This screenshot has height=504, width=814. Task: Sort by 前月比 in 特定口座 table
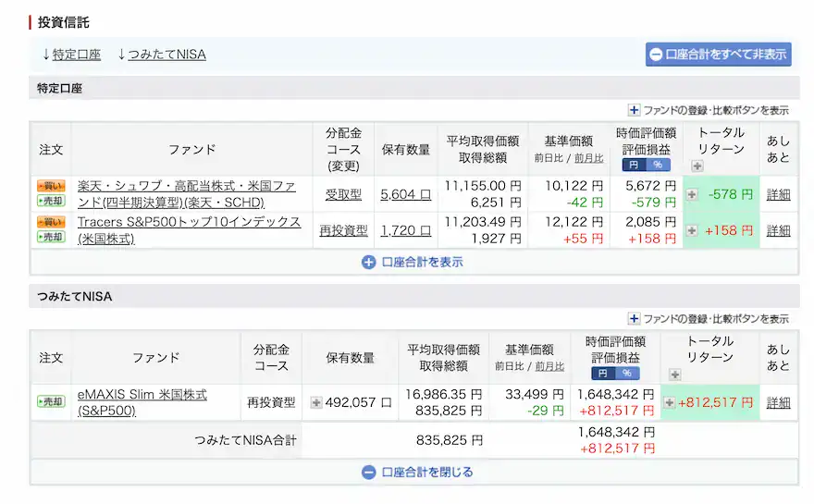(588, 158)
